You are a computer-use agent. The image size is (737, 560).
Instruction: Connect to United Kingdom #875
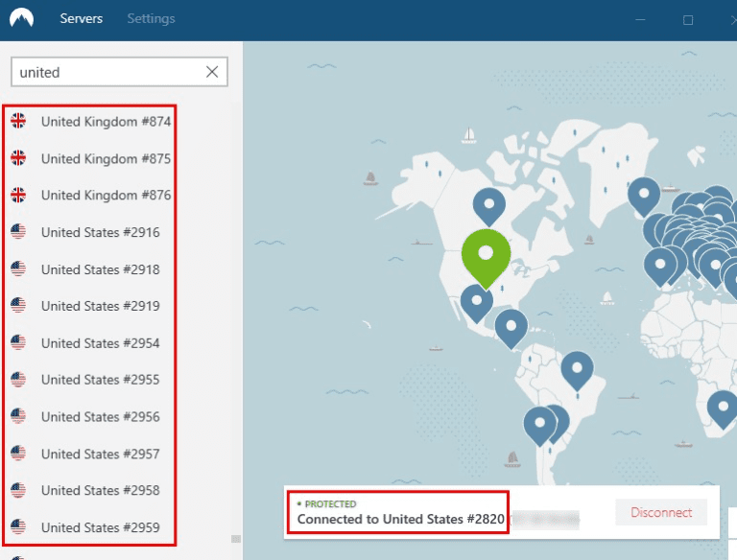click(106, 158)
